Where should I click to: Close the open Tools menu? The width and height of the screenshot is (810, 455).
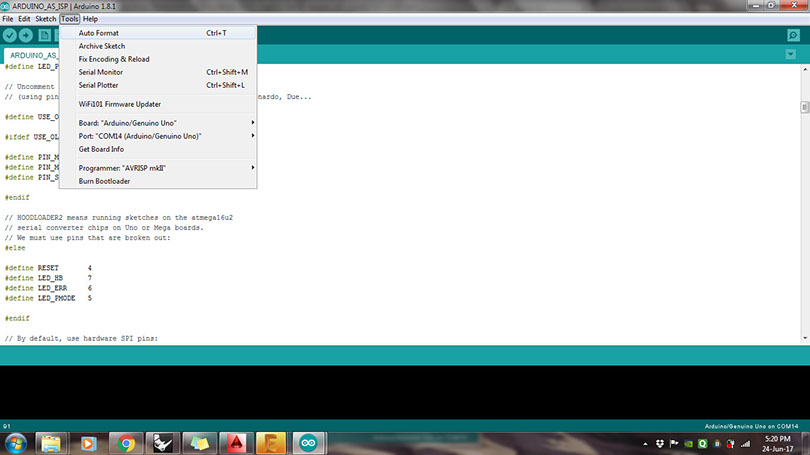coord(69,19)
